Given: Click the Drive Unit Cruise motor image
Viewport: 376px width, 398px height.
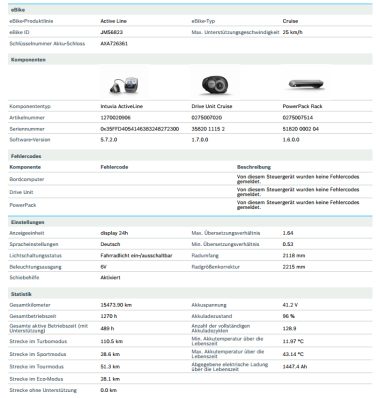Looking at the screenshot, I should (214, 85).
